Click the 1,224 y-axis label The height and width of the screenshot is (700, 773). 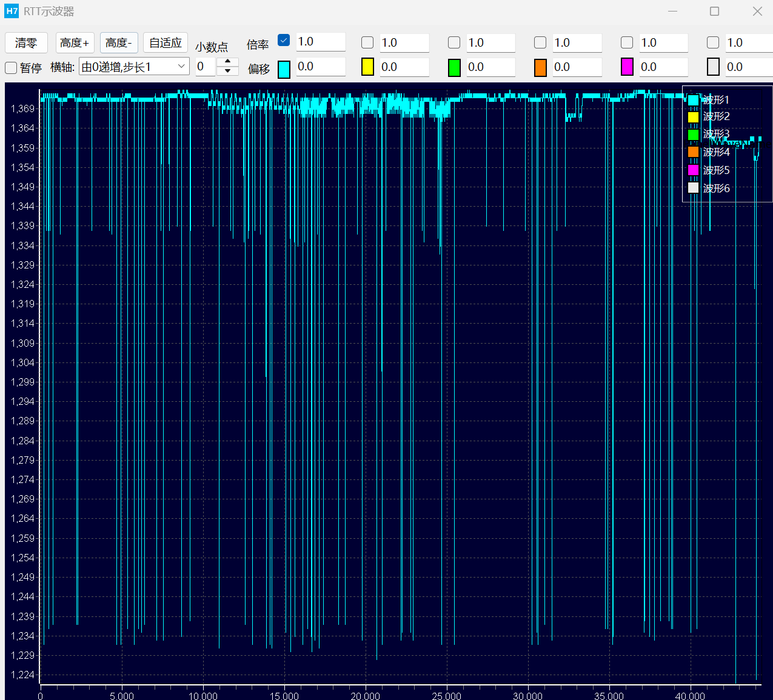tap(22, 675)
